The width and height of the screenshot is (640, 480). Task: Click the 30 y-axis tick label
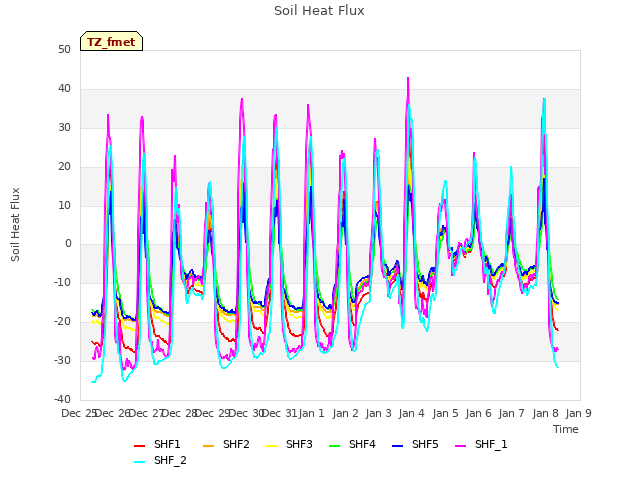[64, 127]
